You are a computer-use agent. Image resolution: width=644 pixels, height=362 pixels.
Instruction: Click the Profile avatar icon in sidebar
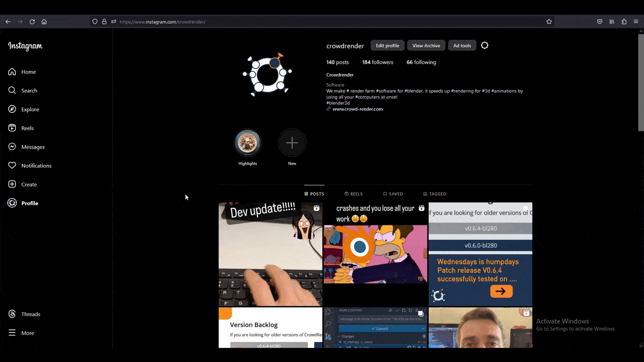[12, 203]
